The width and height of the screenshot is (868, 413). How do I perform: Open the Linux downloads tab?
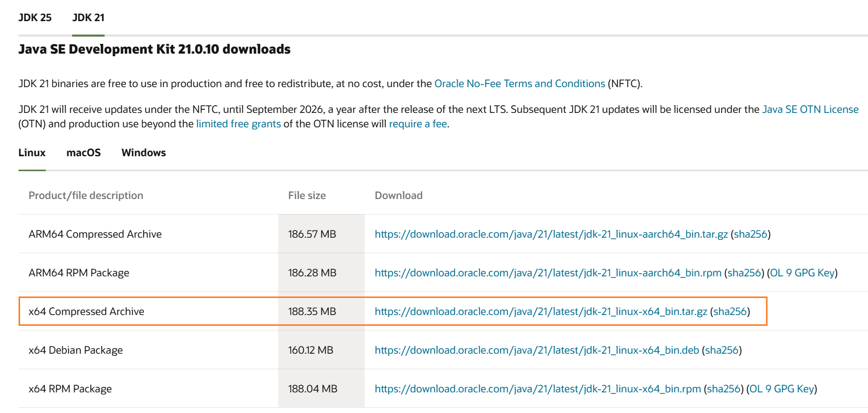(32, 153)
